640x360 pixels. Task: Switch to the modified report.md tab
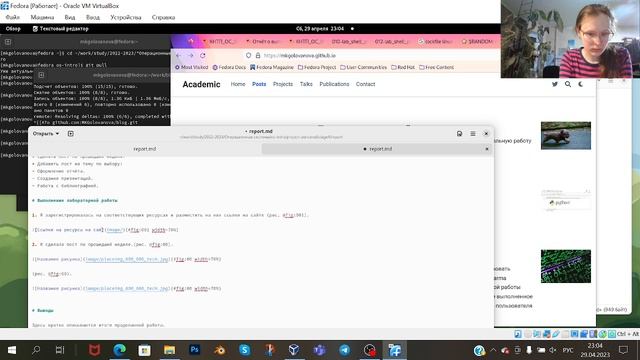[x=377, y=149]
